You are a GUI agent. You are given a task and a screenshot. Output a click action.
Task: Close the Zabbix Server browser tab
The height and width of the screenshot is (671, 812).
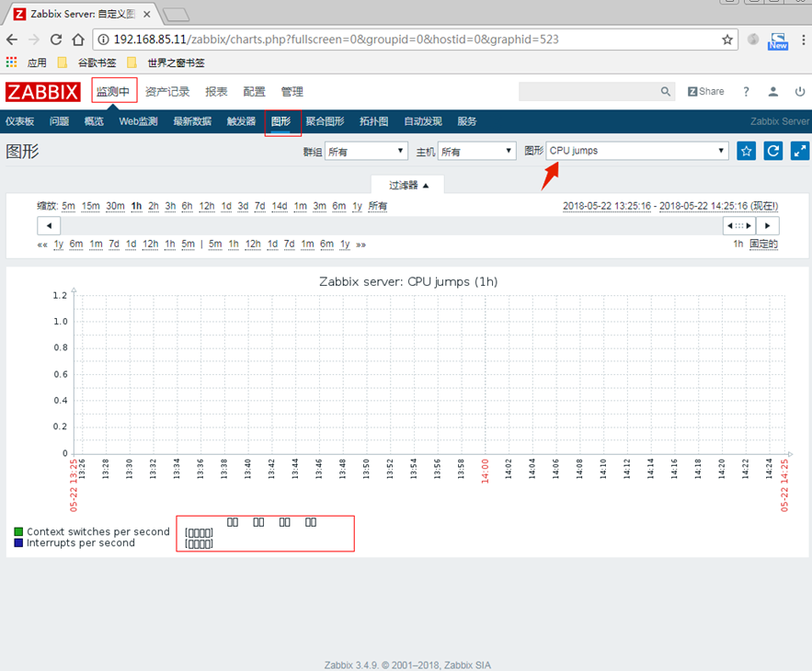pyautogui.click(x=147, y=14)
